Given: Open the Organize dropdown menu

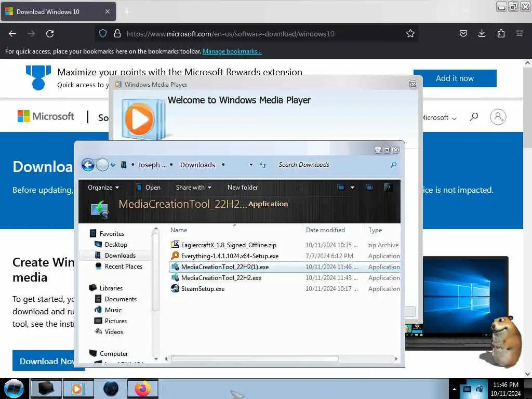Looking at the screenshot, I should click(103, 187).
